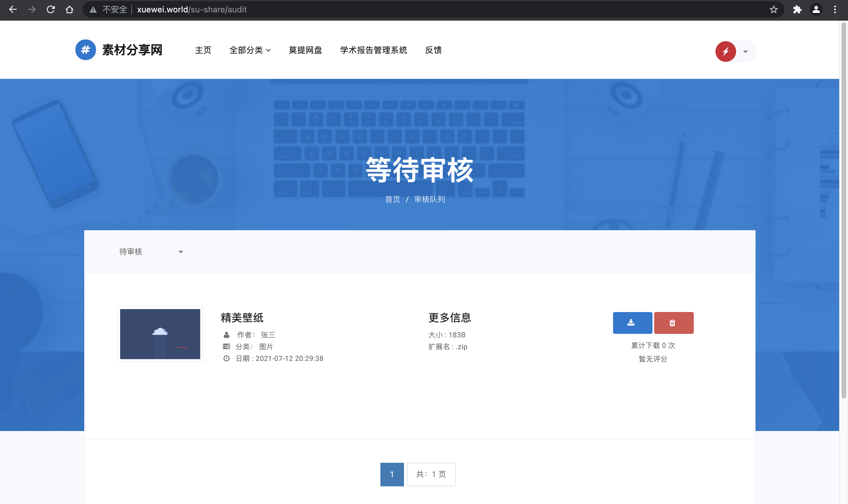
Task: Expand the 全部分类 category dropdown
Action: click(x=250, y=50)
